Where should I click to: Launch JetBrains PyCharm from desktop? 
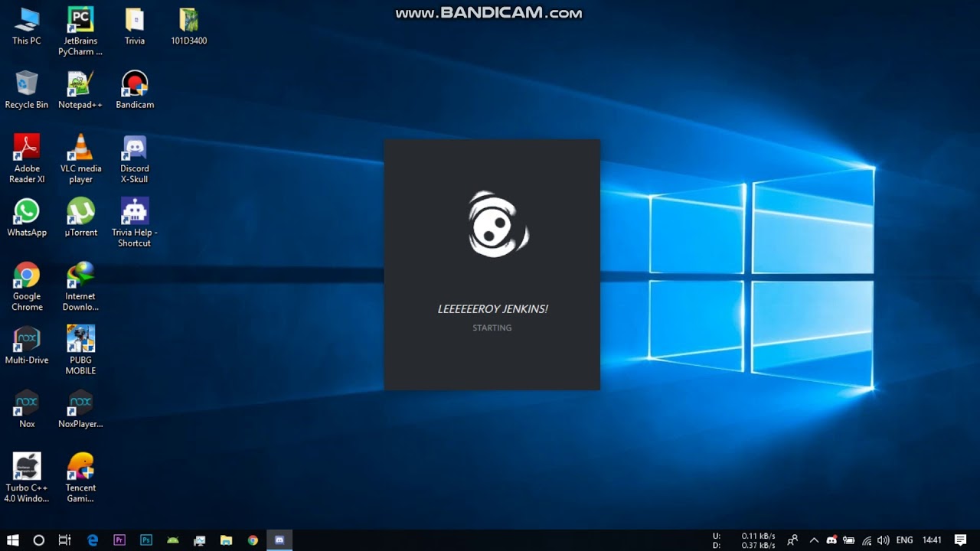(80, 31)
